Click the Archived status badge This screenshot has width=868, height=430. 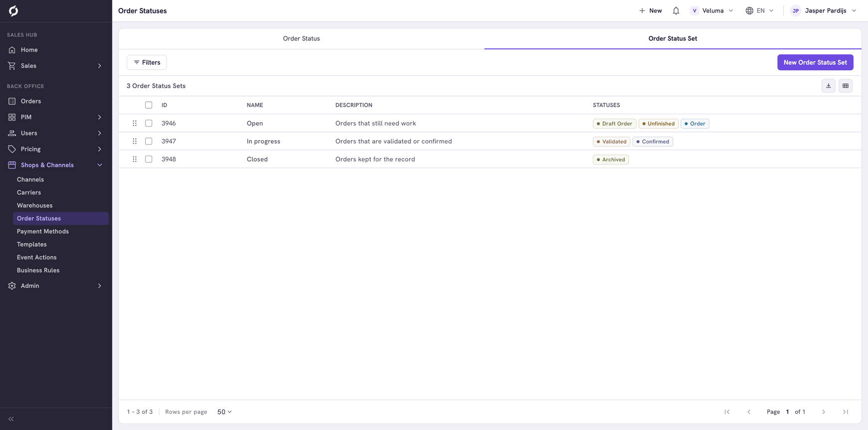[611, 160]
